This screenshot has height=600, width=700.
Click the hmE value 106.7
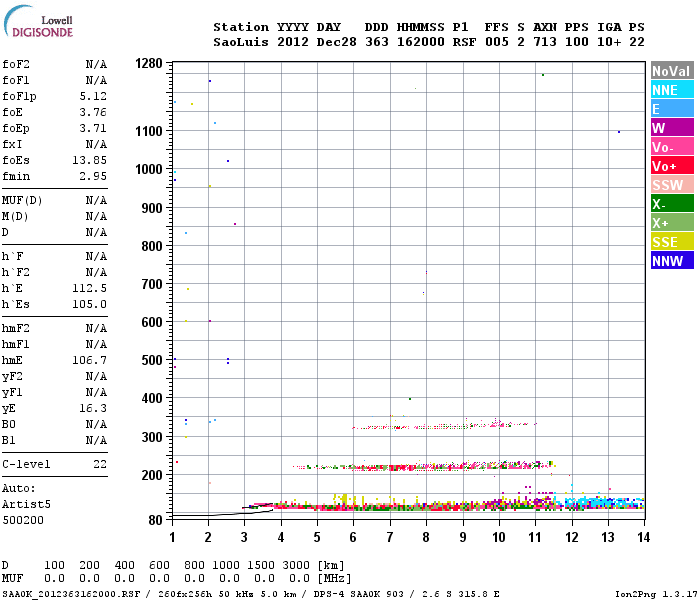(x=89, y=360)
